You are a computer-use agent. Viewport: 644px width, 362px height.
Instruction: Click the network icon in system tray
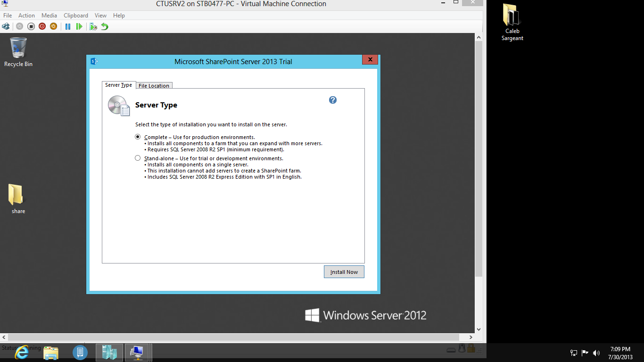click(574, 353)
